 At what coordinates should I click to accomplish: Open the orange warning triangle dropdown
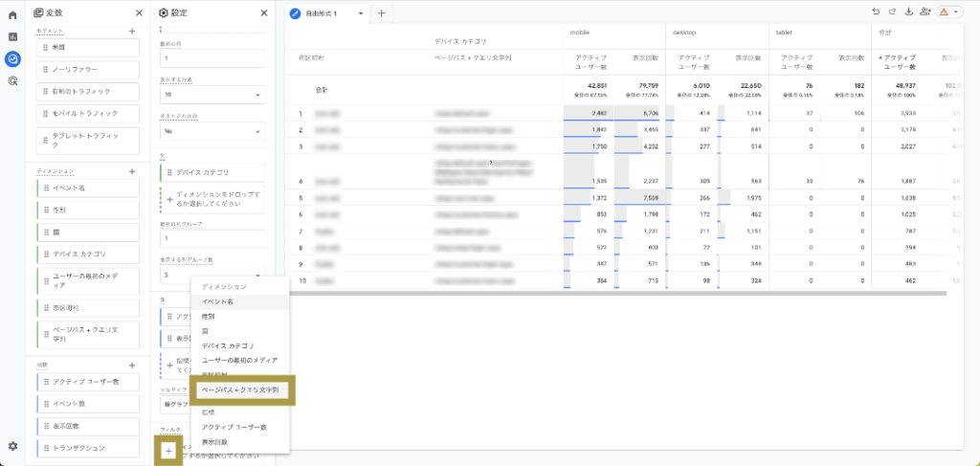click(950, 11)
